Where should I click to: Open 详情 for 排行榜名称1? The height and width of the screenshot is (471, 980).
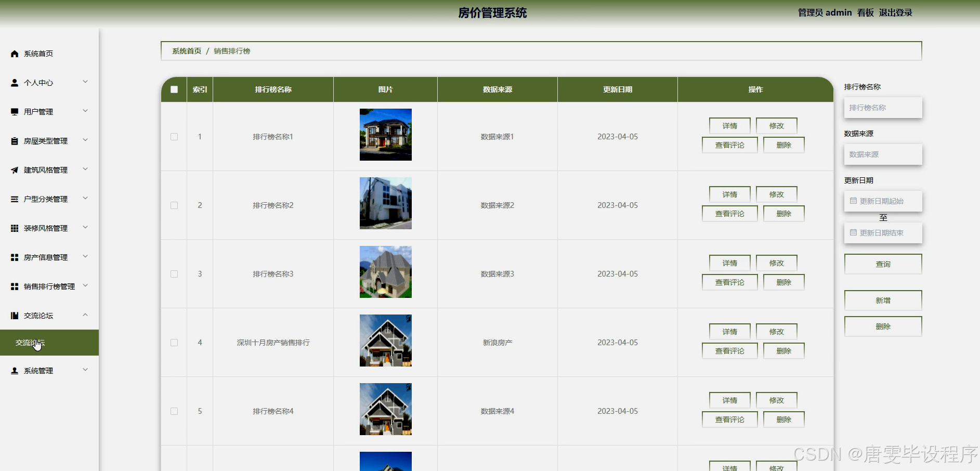[729, 126]
